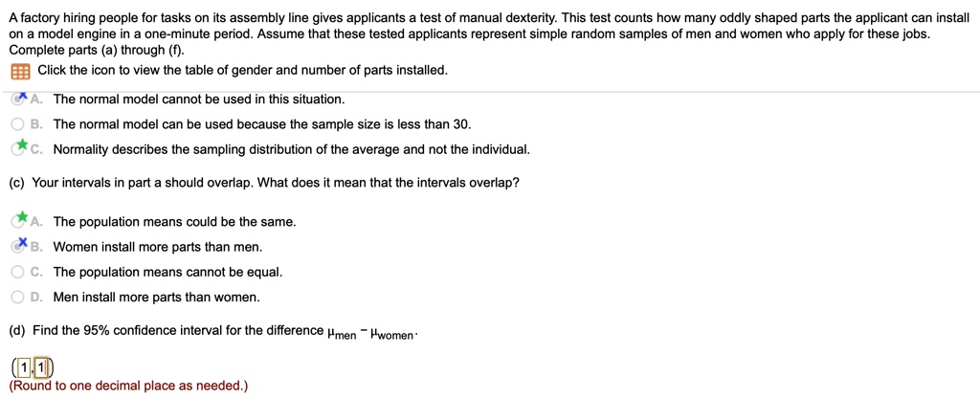The height and width of the screenshot is (398, 980).
Task: Click the 'population means cannot be equal' text
Action: (x=167, y=272)
